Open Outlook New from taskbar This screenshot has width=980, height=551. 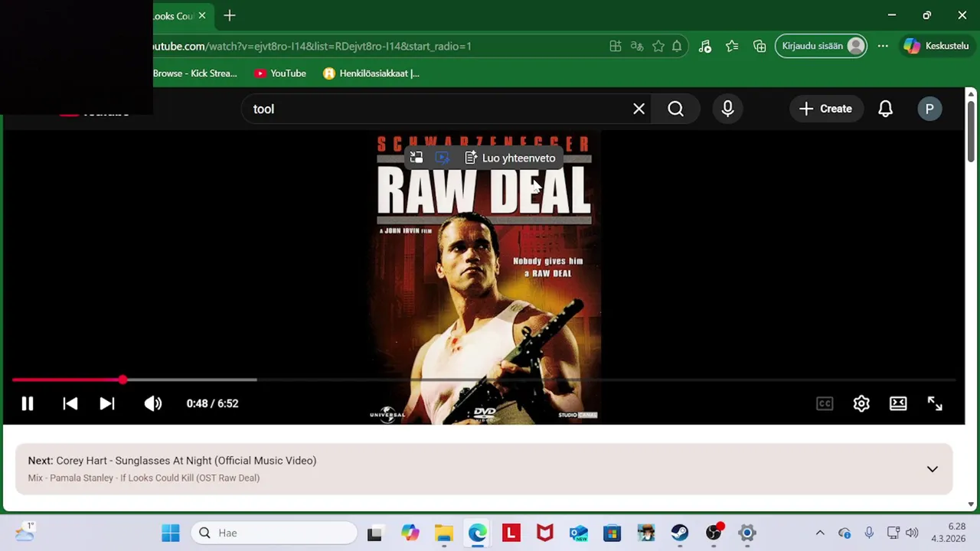coord(579,533)
